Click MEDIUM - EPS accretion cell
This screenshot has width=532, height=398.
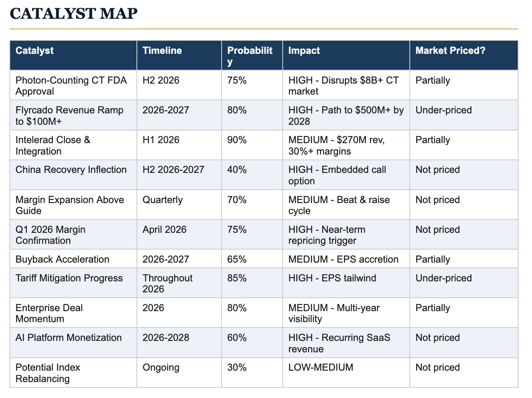point(346,259)
